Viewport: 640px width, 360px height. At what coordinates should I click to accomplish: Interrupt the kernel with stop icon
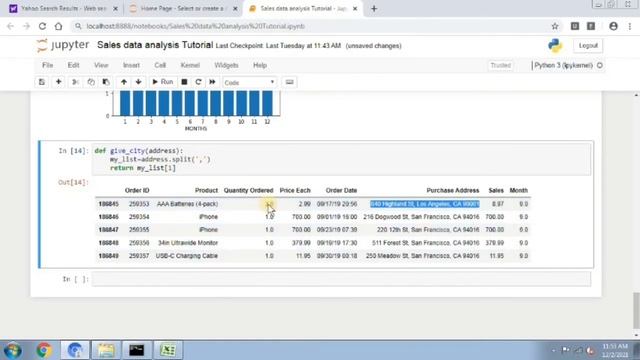tap(184, 82)
